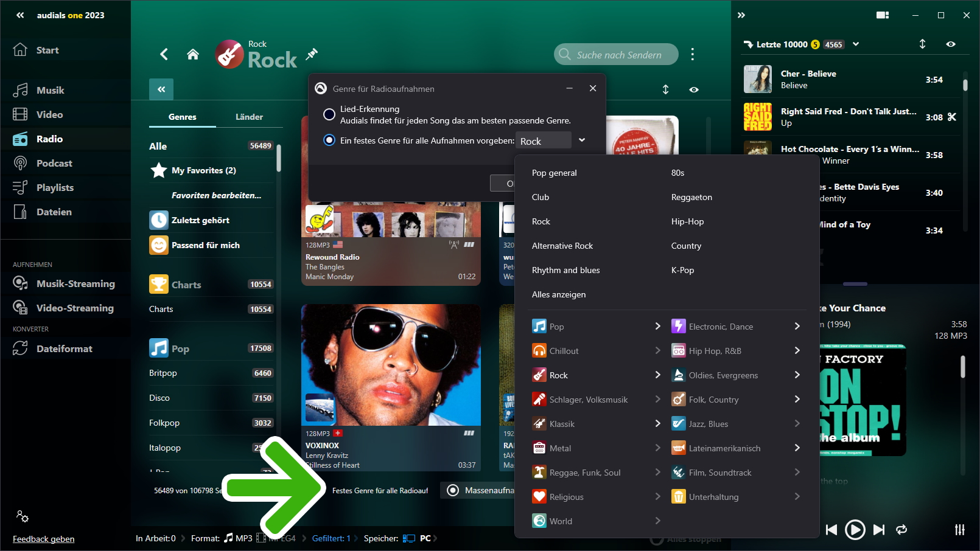This screenshot has height=551, width=980.
Task: Click Alles anzeigen entry
Action: pyautogui.click(x=559, y=294)
